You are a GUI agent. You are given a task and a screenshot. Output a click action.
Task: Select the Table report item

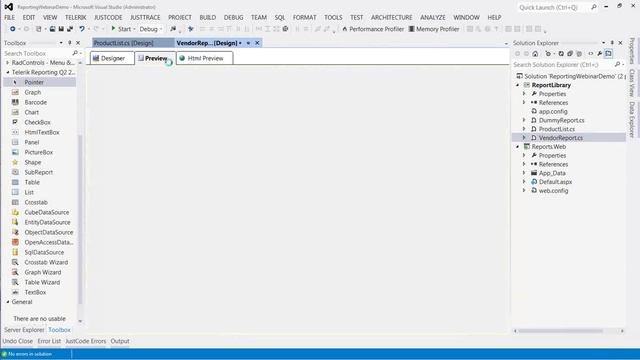click(x=32, y=182)
